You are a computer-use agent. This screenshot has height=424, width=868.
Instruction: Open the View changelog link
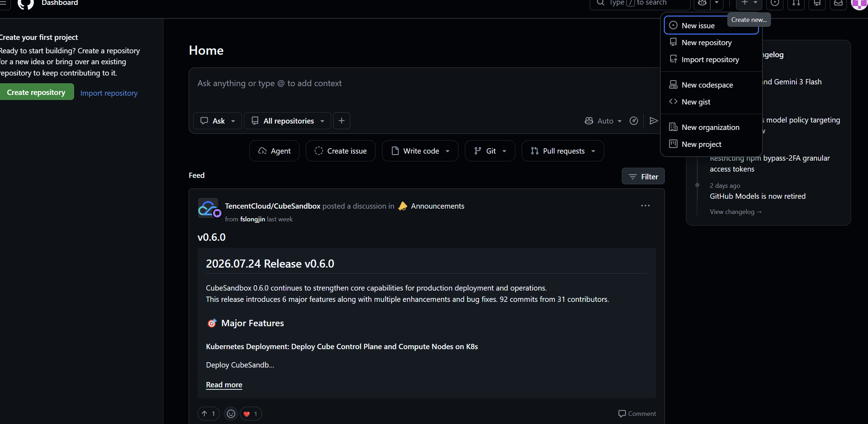point(736,212)
